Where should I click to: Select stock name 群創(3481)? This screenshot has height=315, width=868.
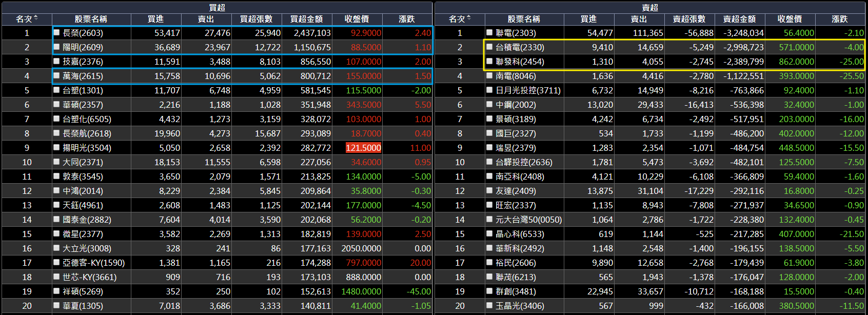click(x=516, y=291)
